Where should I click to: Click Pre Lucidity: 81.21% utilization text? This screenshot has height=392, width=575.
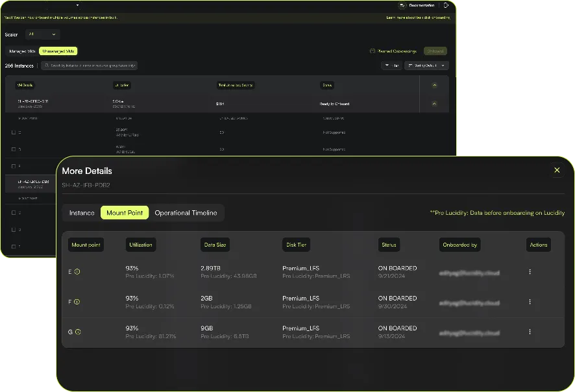(151, 336)
